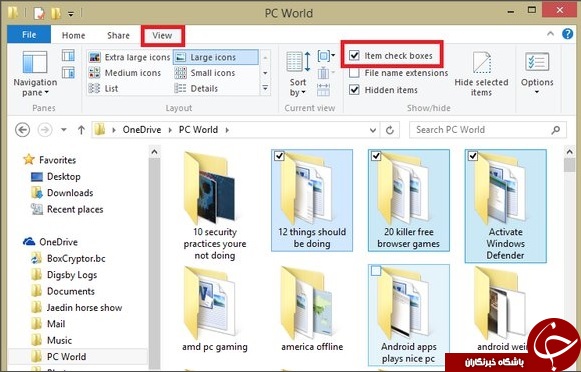Click the Properties icon in quick access toolbar
Viewport: 581px width, 372px height.
pyautogui.click(x=39, y=13)
